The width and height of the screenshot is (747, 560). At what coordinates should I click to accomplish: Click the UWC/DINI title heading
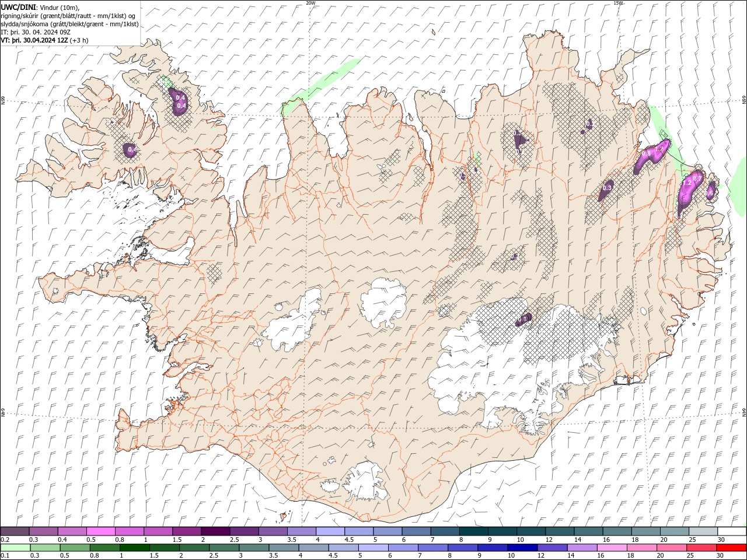tap(19, 7)
